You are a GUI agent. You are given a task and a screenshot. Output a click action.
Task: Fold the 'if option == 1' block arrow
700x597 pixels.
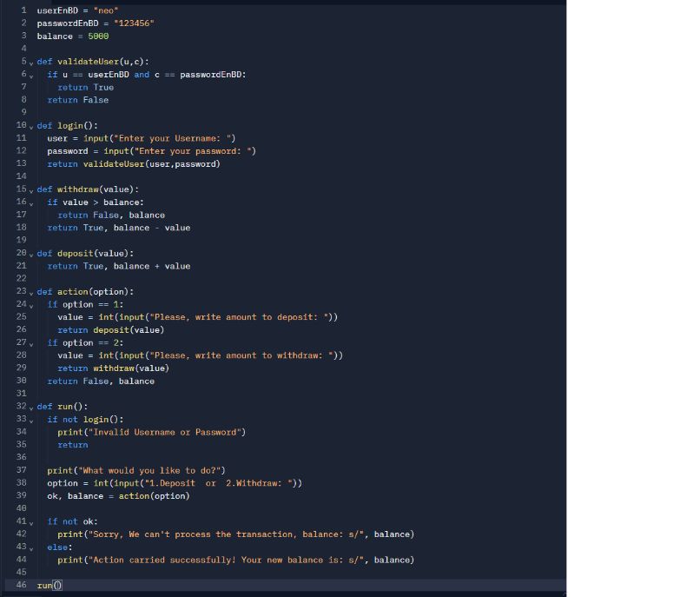(x=31, y=306)
